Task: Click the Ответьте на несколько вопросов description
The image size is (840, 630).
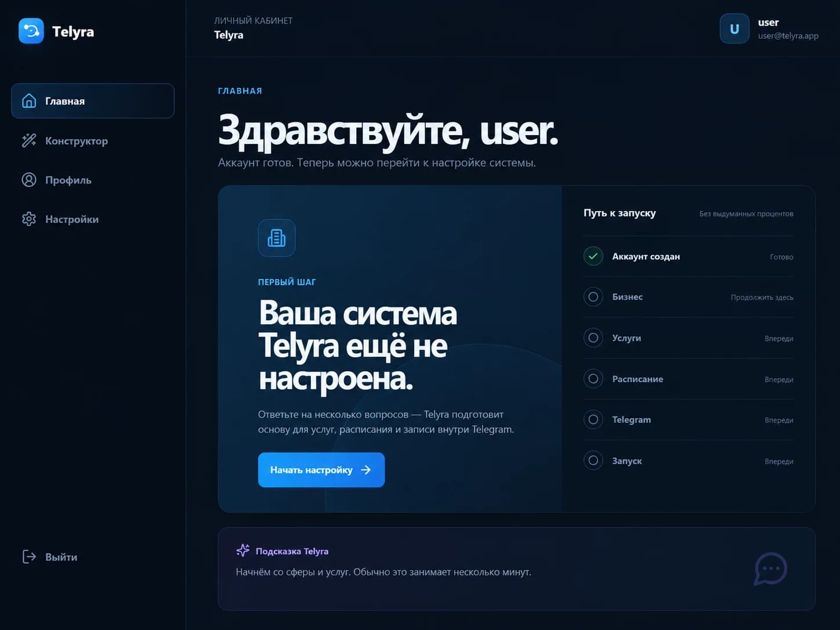Action: point(386,422)
